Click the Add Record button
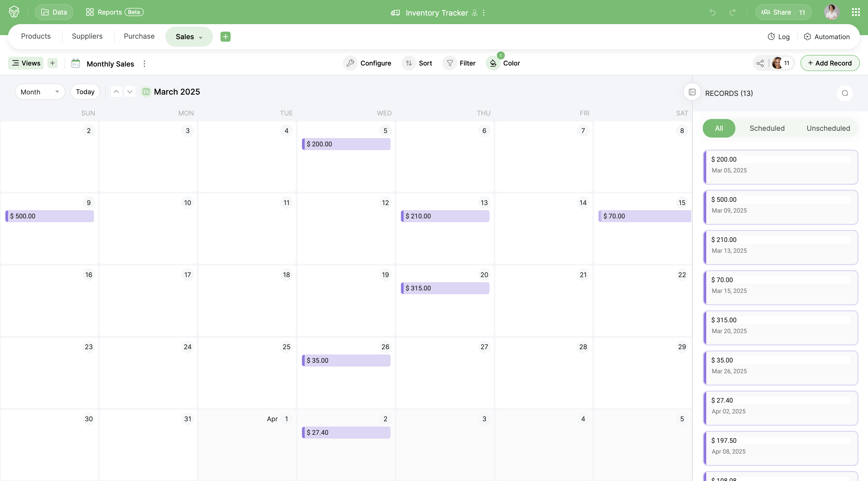 click(830, 63)
